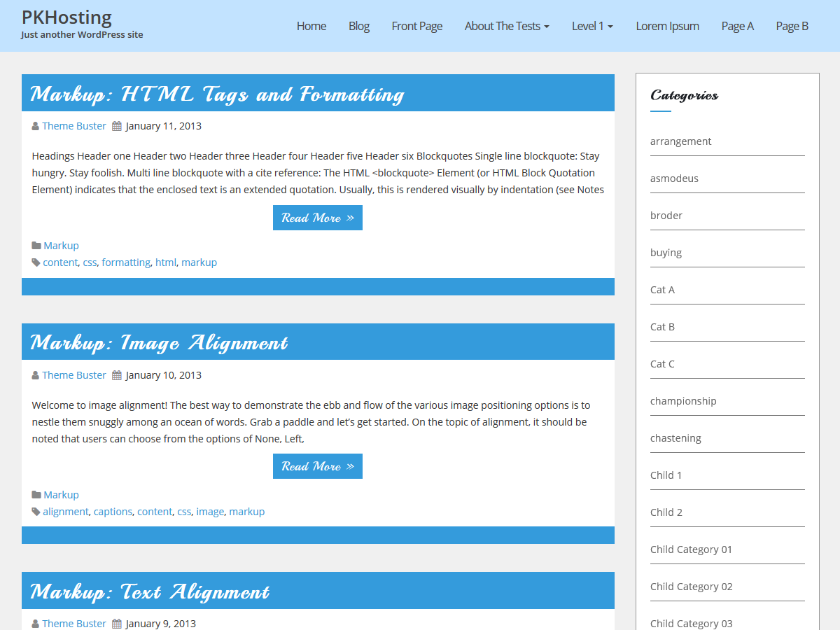Expand the About The Tests dropdown menu

pyautogui.click(x=506, y=26)
